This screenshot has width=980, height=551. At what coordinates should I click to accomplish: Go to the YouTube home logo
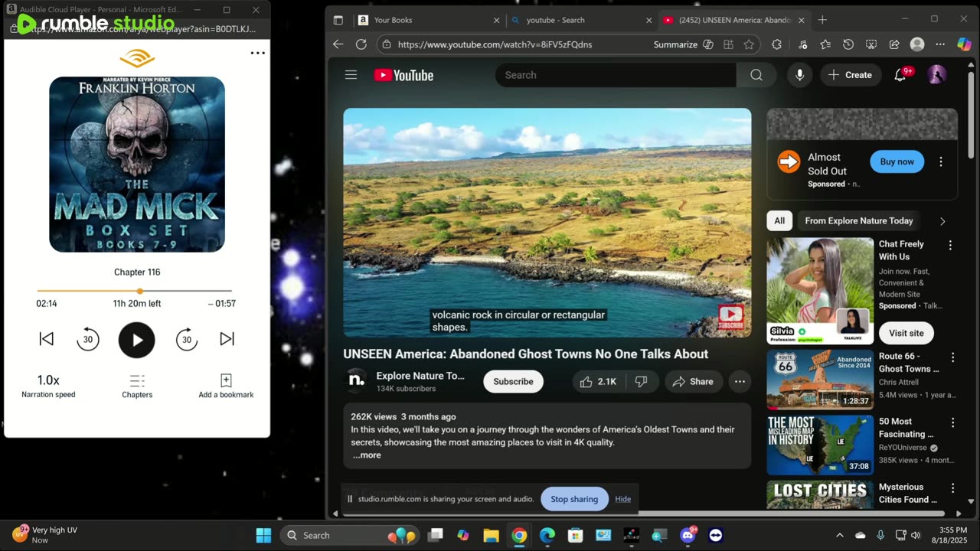tap(403, 75)
